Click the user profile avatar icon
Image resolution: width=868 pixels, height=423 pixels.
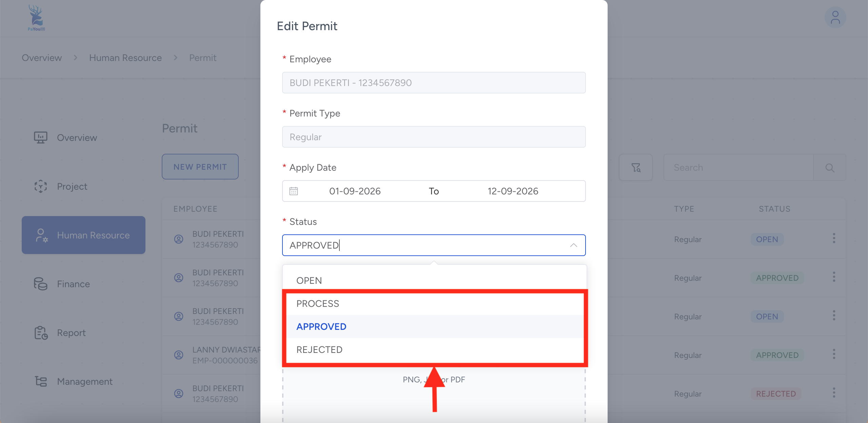tap(835, 18)
